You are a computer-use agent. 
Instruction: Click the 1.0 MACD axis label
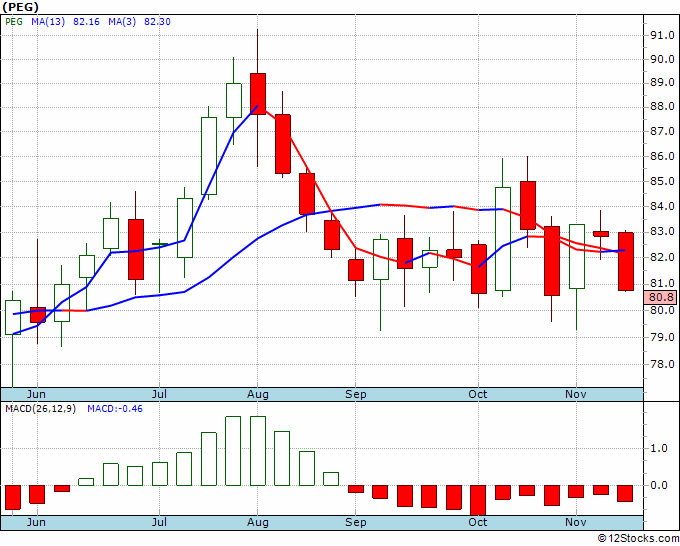tap(659, 448)
